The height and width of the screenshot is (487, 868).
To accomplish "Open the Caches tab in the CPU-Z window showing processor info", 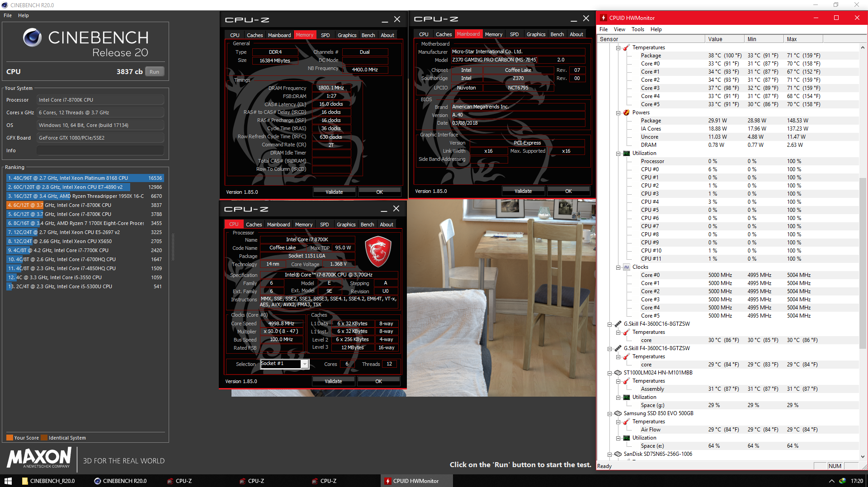I will [x=254, y=225].
